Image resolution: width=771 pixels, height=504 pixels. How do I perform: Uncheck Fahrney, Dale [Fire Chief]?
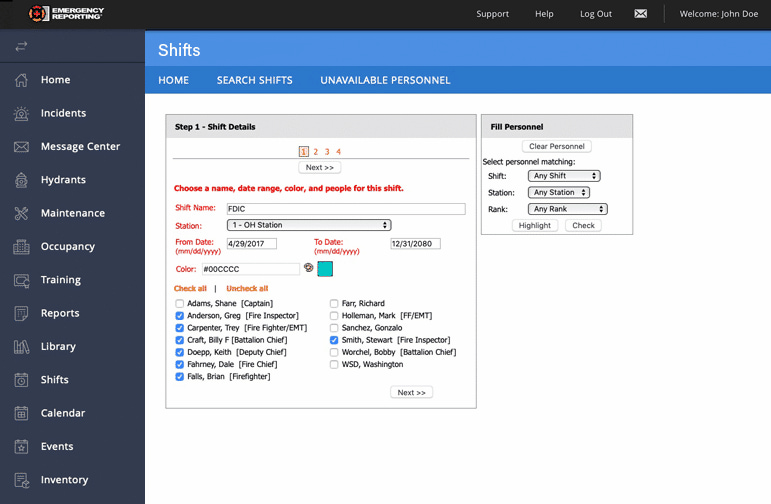(179, 364)
